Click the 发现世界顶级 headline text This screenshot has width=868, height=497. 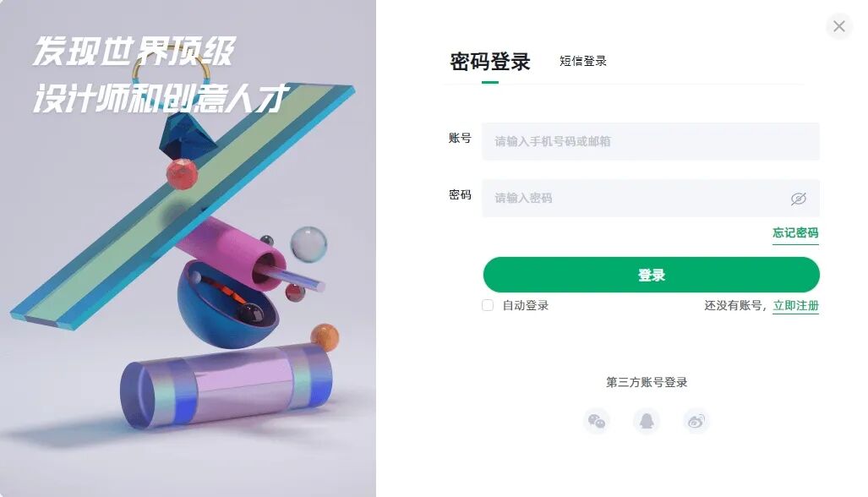[134, 51]
